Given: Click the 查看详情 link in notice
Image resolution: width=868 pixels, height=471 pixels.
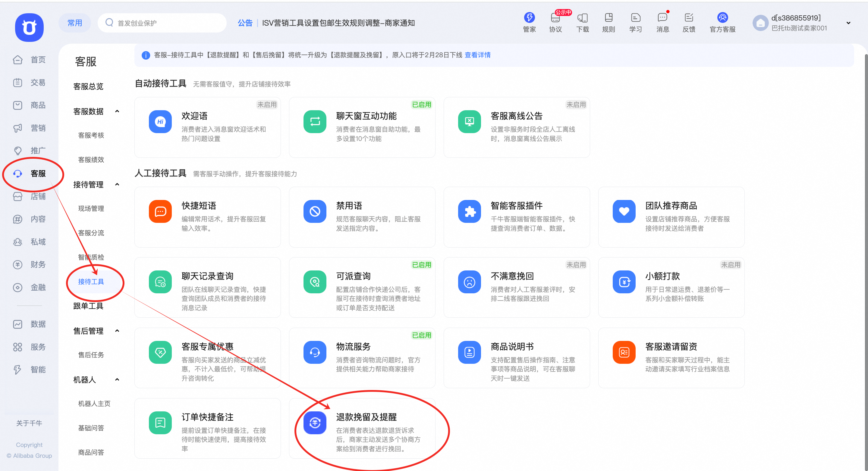Looking at the screenshot, I should 477,55.
